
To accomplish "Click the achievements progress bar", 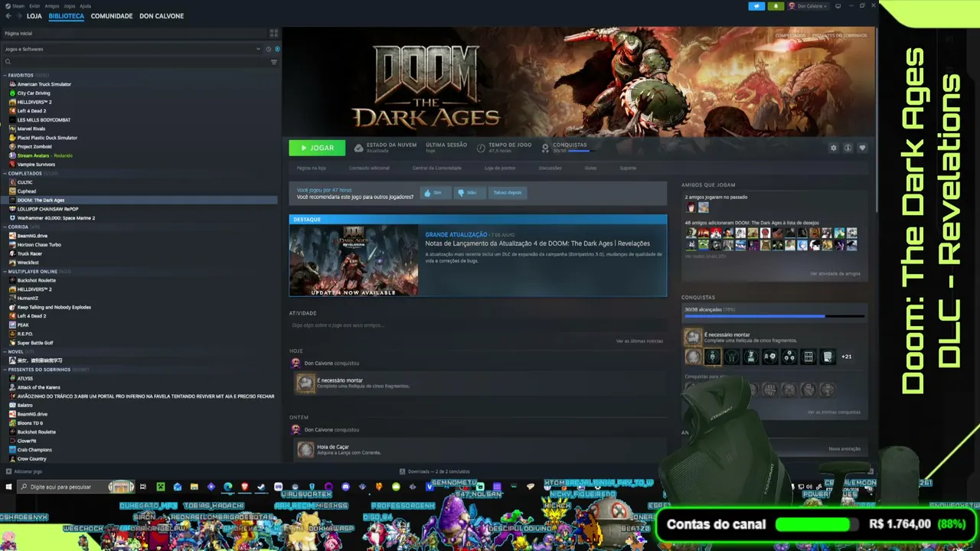I will (x=774, y=316).
